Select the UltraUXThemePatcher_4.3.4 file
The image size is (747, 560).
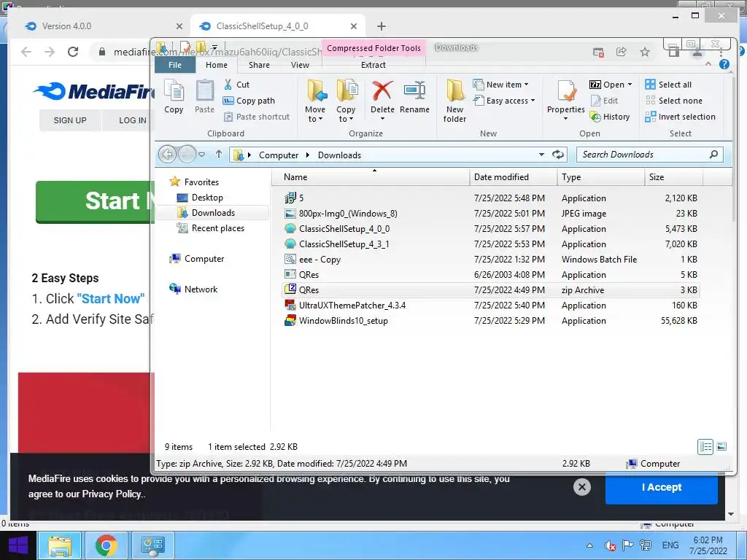coord(491,306)
